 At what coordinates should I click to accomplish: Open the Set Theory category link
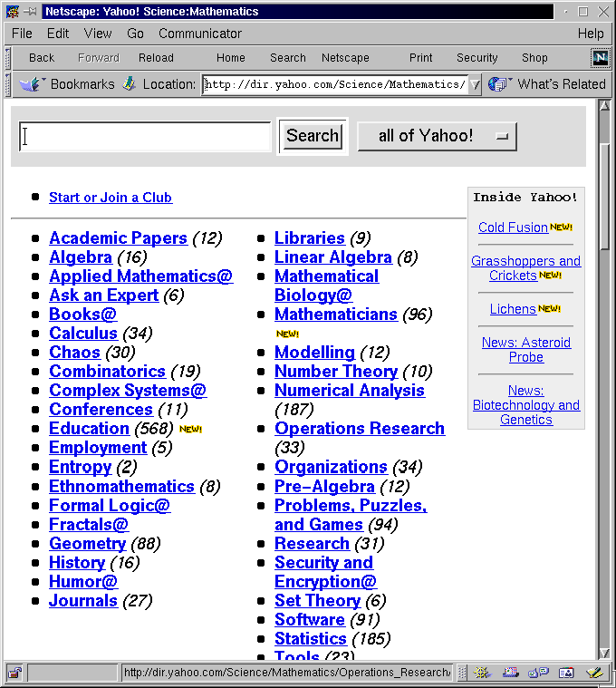coord(318,600)
